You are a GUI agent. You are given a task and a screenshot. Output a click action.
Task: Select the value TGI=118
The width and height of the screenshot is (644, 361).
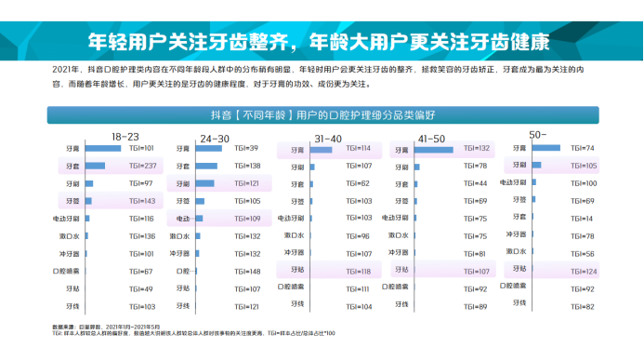[x=358, y=272]
